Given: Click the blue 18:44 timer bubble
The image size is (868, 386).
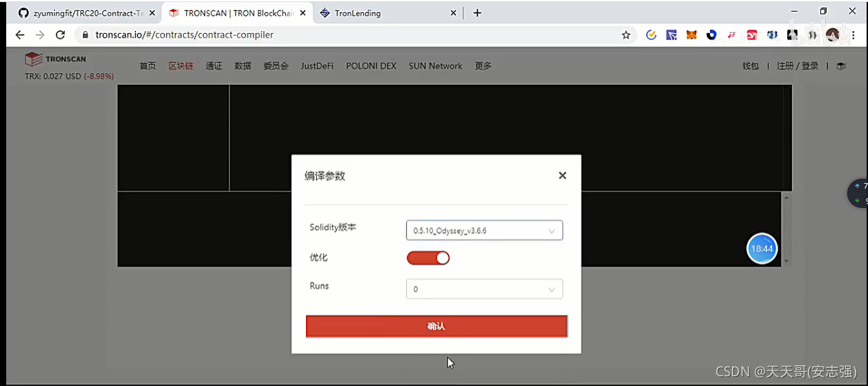Looking at the screenshot, I should tap(762, 249).
